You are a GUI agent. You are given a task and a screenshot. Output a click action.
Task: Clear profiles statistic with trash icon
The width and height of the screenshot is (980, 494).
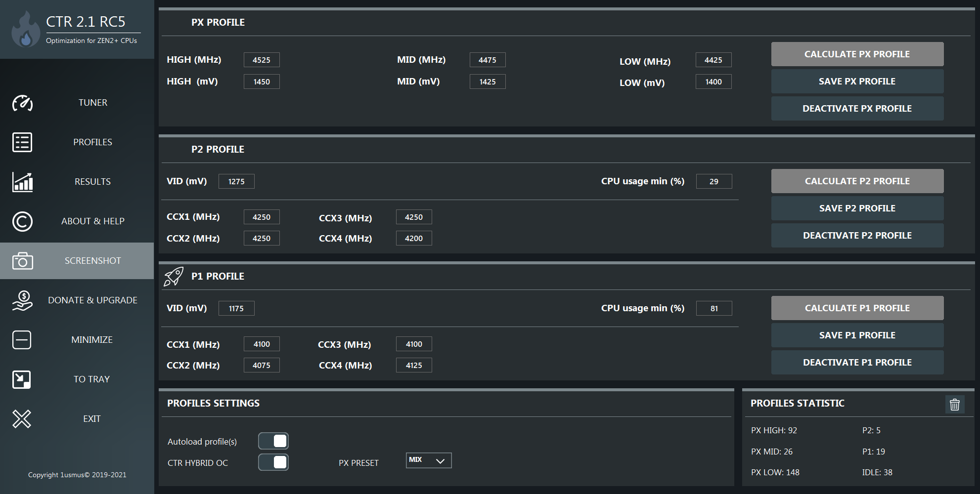tap(955, 404)
